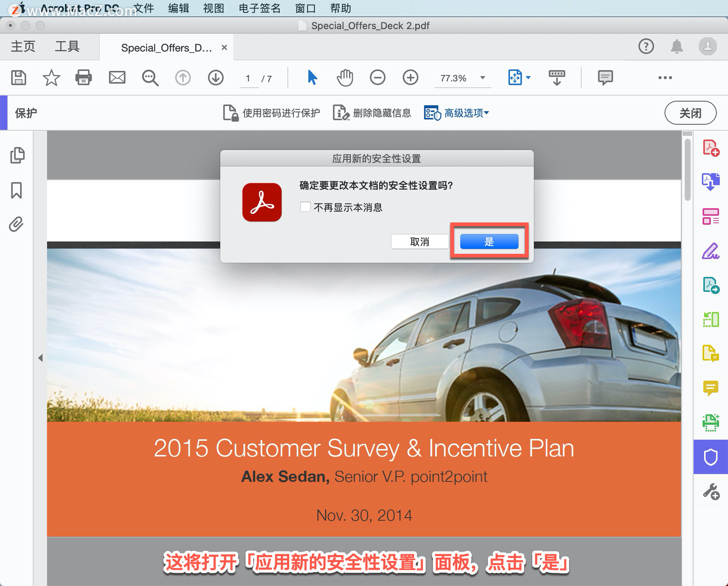Open the 高级选项 dropdown menu

tap(457, 113)
